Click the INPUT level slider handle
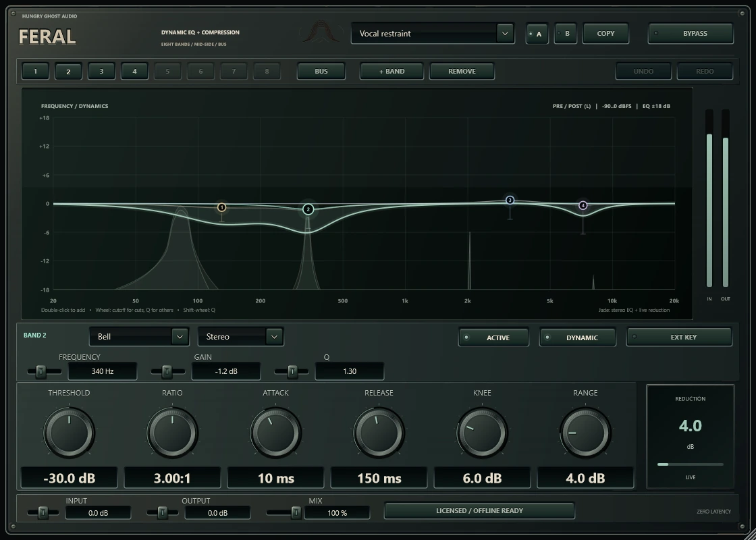Viewport: 756px width, 540px height. click(x=43, y=512)
